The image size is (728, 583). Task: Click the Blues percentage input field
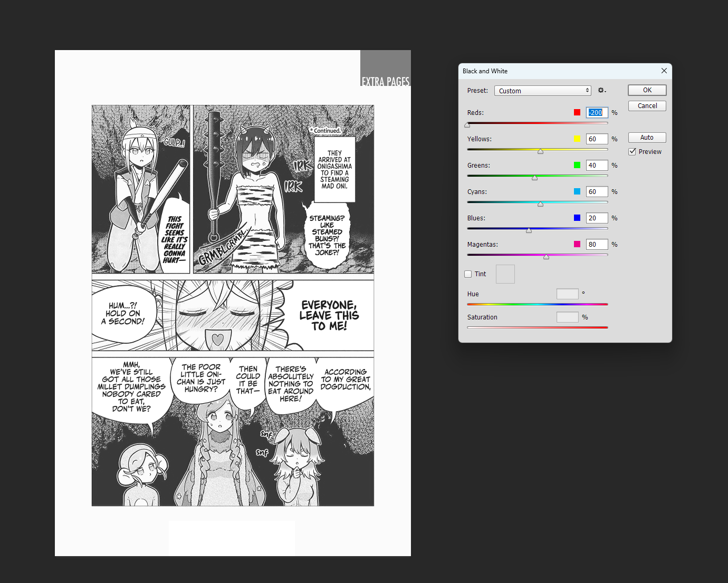(x=597, y=218)
